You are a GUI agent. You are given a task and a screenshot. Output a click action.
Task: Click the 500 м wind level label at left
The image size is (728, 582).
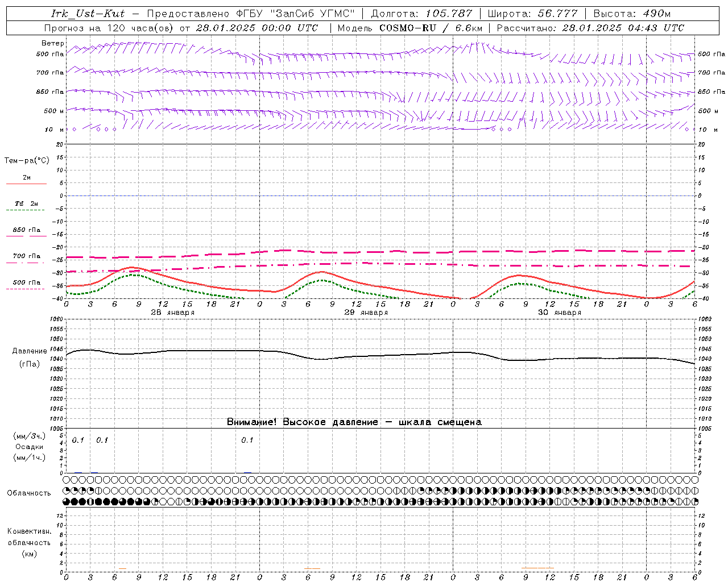(x=53, y=111)
